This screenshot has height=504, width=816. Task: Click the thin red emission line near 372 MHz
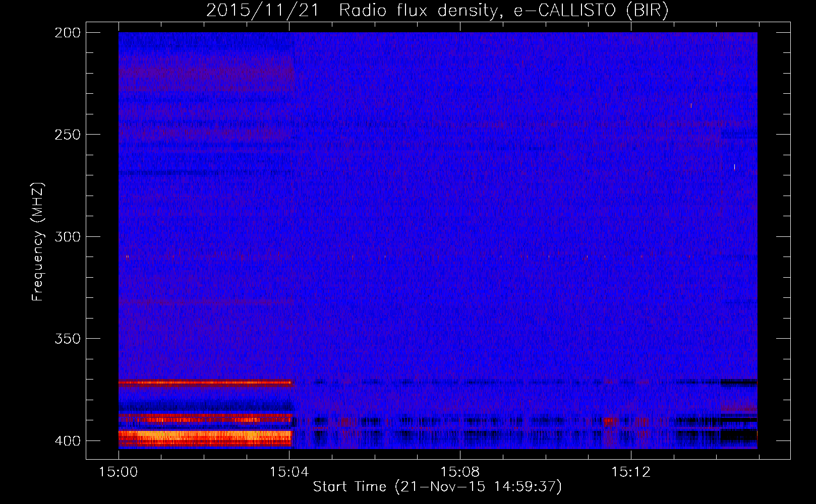[x=205, y=383]
